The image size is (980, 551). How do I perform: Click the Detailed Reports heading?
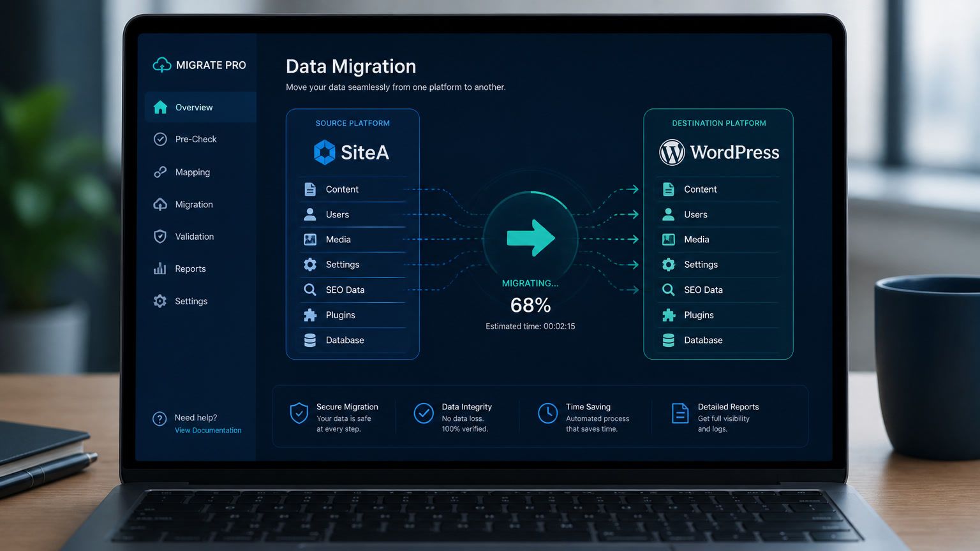729,407
